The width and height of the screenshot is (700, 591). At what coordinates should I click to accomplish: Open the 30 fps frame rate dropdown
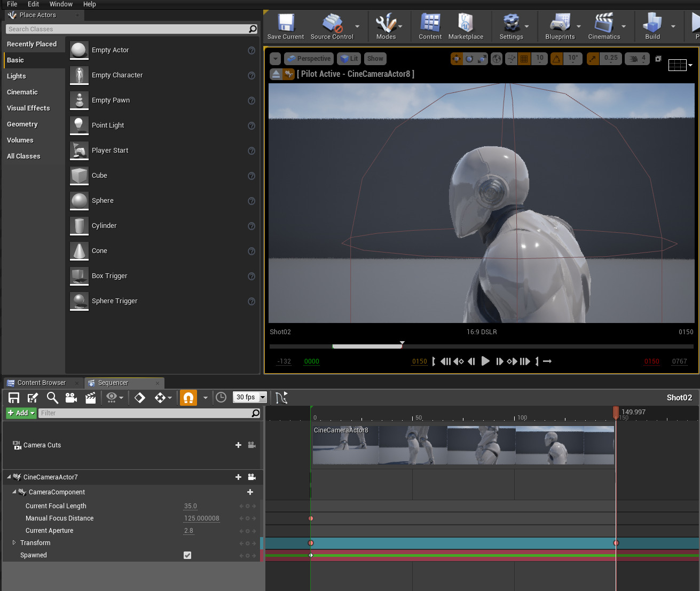[x=250, y=397]
